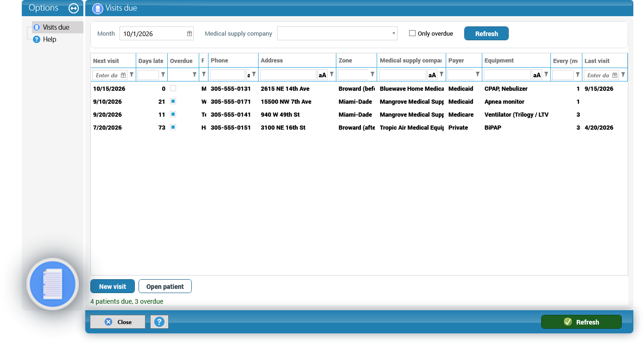Viewport: 644px width, 344px height.
Task: Click the Close button in bottom bar
Action: coord(118,322)
